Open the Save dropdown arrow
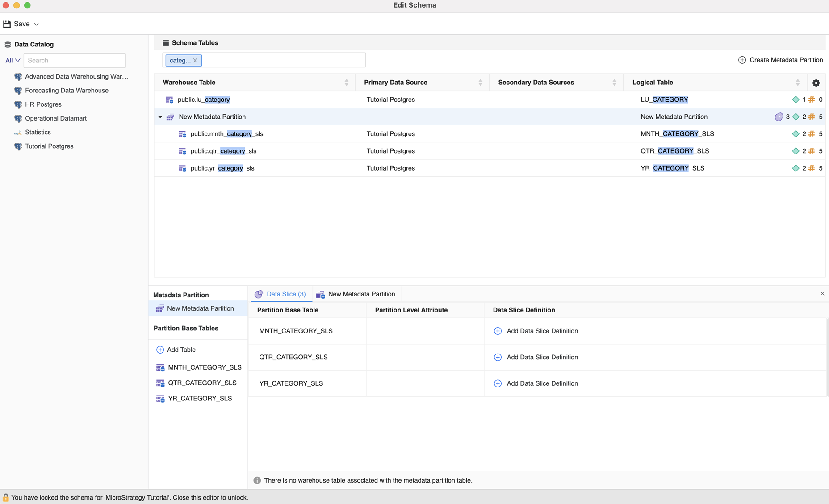This screenshot has height=504, width=829. (x=37, y=24)
